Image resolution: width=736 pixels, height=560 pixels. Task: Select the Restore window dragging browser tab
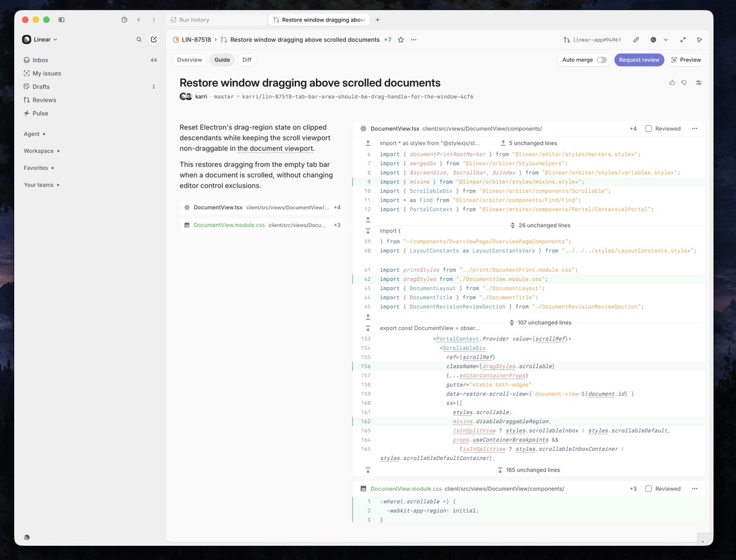(319, 20)
